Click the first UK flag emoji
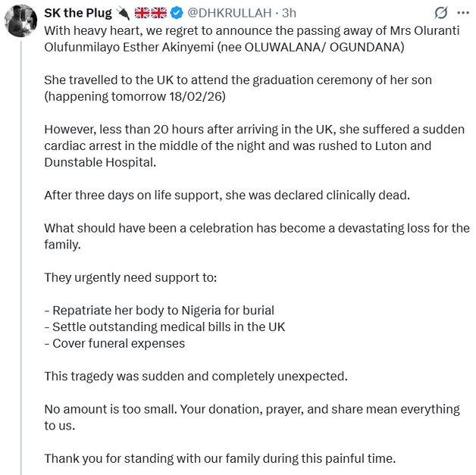The width and height of the screenshot is (476, 475). 143,13
